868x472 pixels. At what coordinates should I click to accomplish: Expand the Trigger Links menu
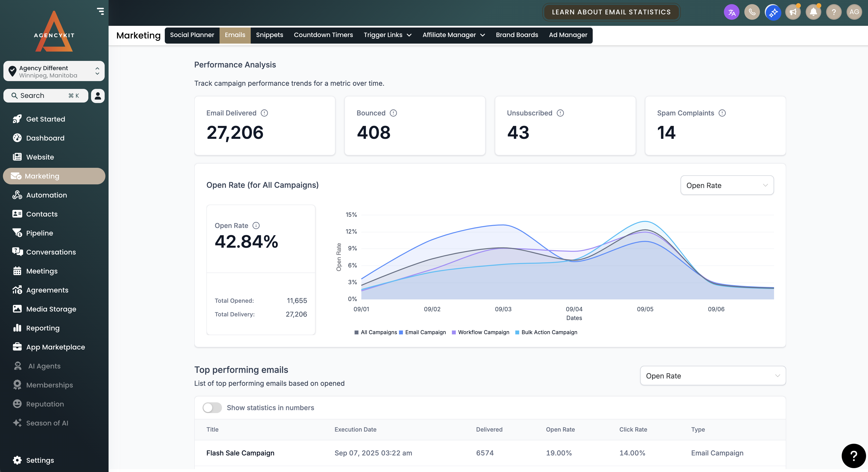(387, 35)
